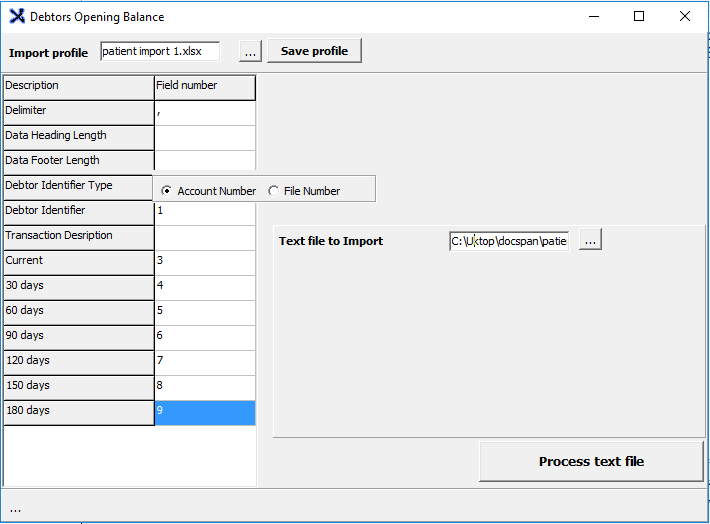Click the Save profile button

click(x=314, y=51)
